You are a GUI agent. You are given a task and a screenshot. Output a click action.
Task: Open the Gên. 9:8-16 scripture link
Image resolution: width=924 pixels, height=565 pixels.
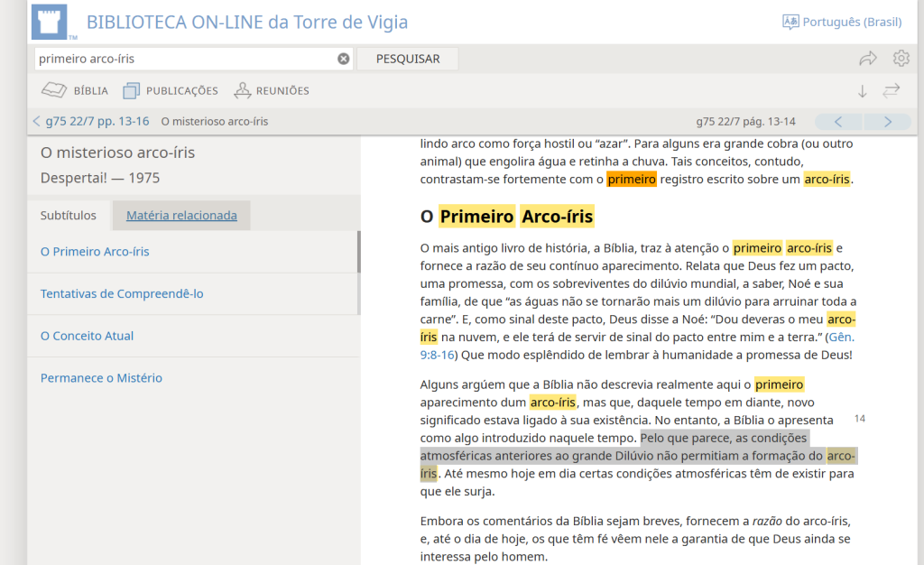pos(841,337)
